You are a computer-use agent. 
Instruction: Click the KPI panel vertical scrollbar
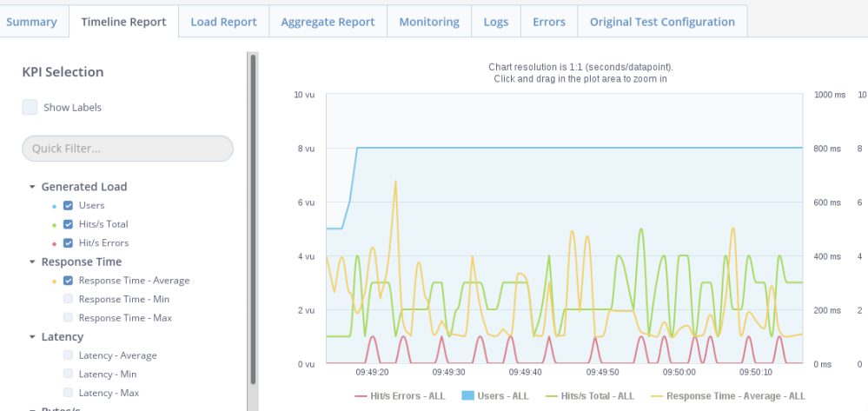253,217
